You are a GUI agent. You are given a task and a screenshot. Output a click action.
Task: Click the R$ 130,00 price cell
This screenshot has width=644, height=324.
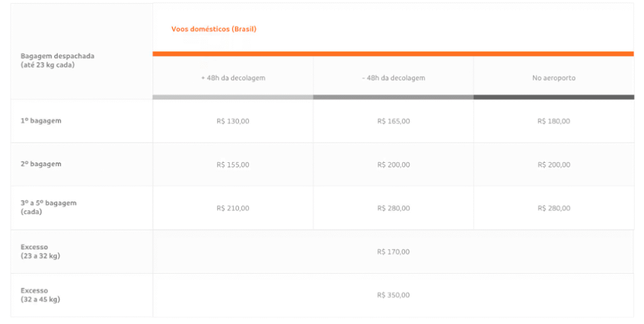(x=233, y=121)
